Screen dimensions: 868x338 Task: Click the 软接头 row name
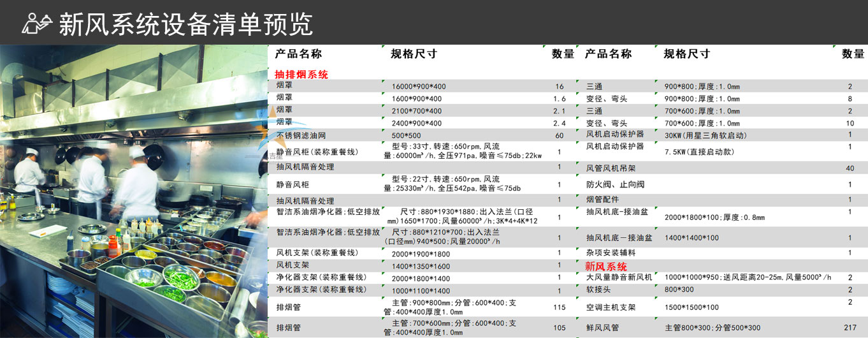[x=599, y=290]
